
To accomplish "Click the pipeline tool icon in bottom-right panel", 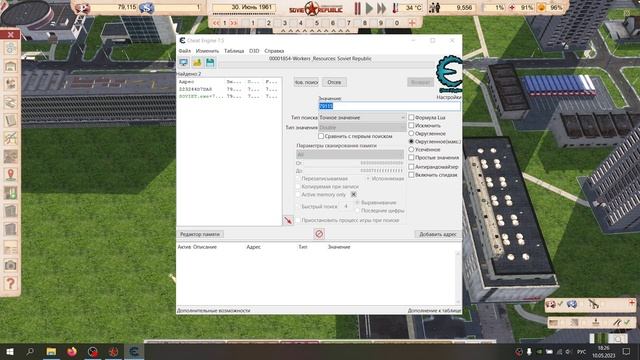I will pyautogui.click(x=593, y=304).
